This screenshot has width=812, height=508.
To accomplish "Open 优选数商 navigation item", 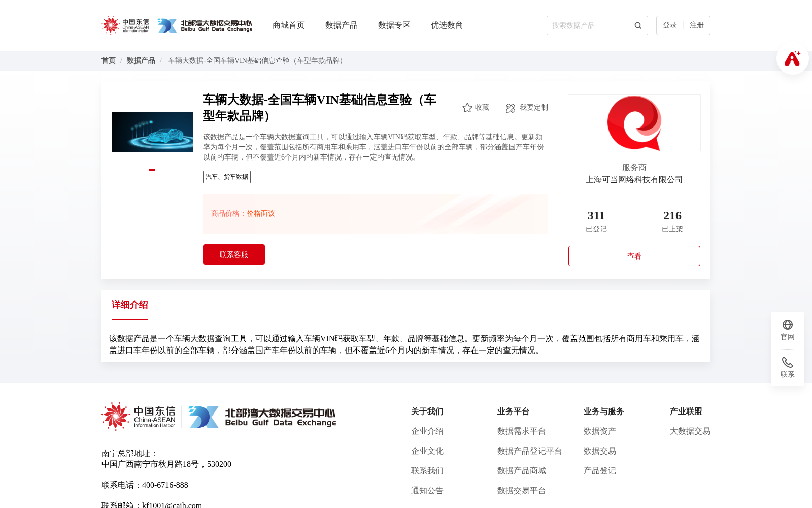I will (x=447, y=25).
